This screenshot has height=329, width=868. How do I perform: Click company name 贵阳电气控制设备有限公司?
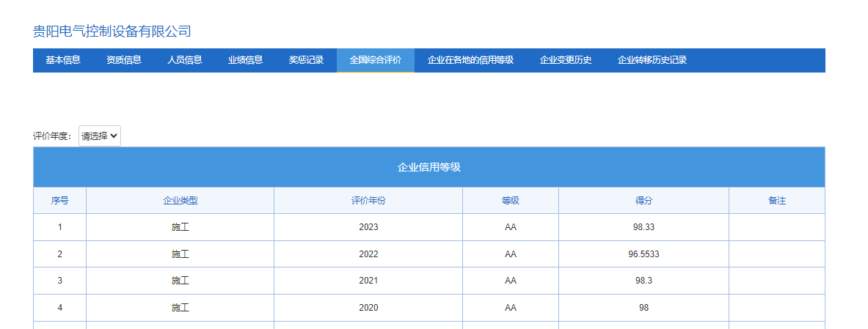pyautogui.click(x=112, y=31)
